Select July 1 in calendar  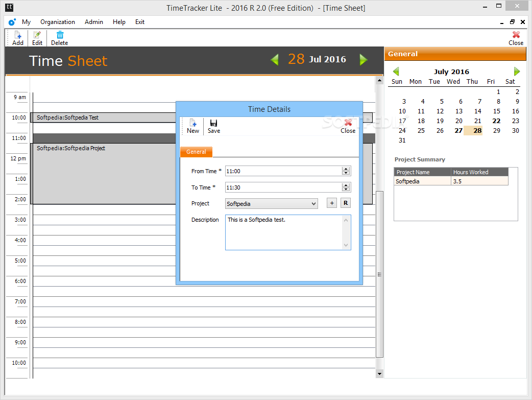tap(498, 91)
